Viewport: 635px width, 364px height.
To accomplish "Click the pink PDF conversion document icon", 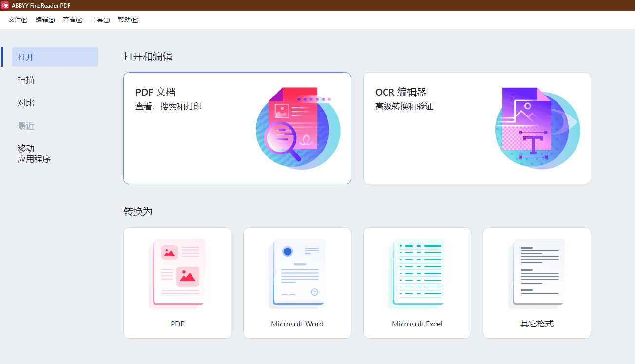I will [x=177, y=274].
